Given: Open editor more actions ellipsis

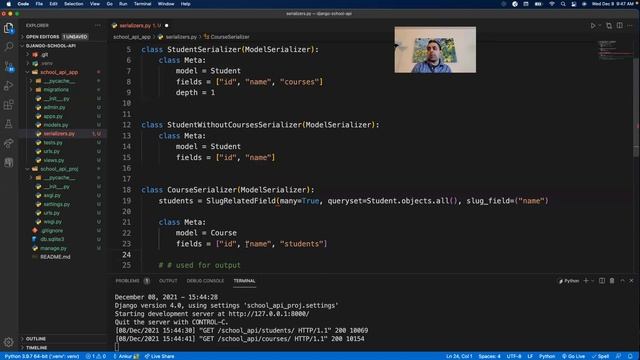Looking at the screenshot, I should 630,26.
